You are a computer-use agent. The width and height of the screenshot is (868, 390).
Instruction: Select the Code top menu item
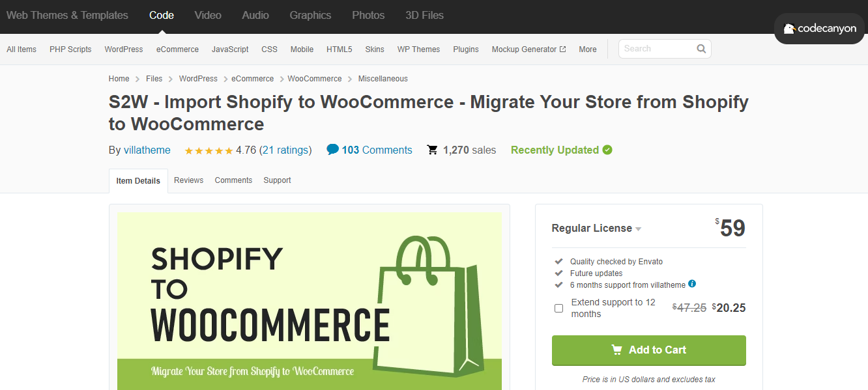[162, 15]
